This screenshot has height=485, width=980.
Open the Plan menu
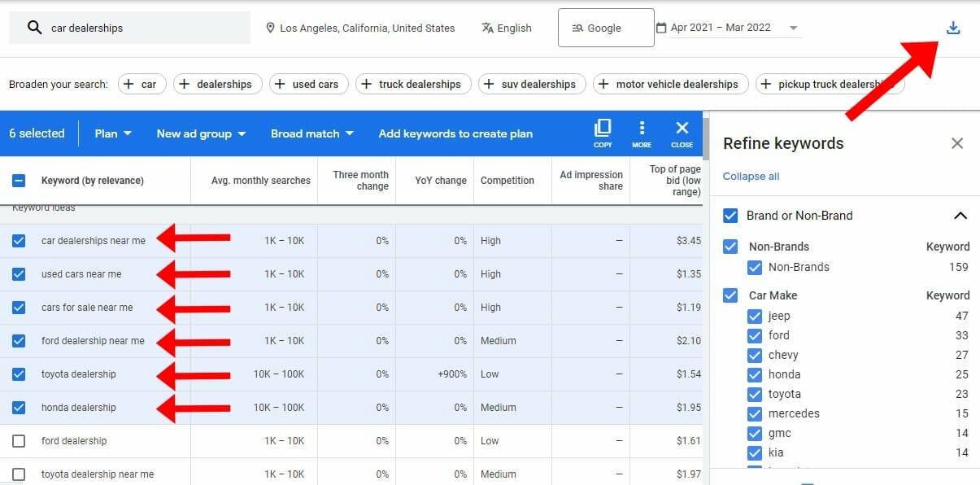coord(111,133)
